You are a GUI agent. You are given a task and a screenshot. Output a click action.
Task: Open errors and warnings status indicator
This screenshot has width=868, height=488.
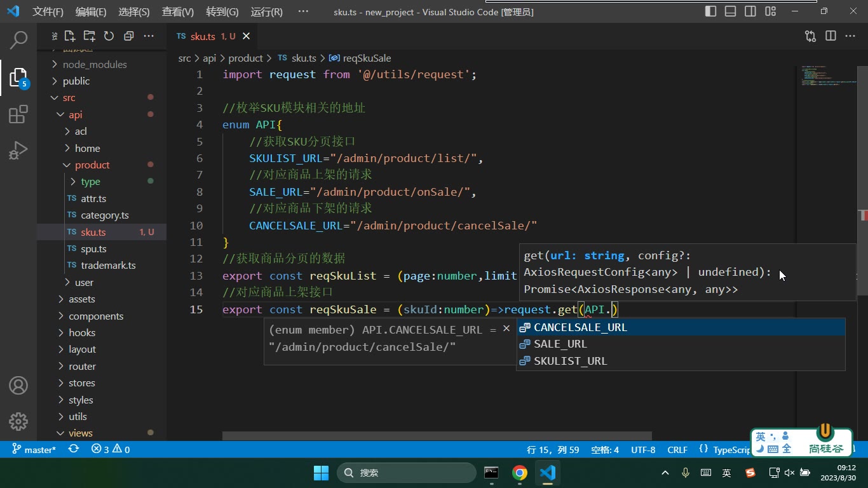click(111, 449)
